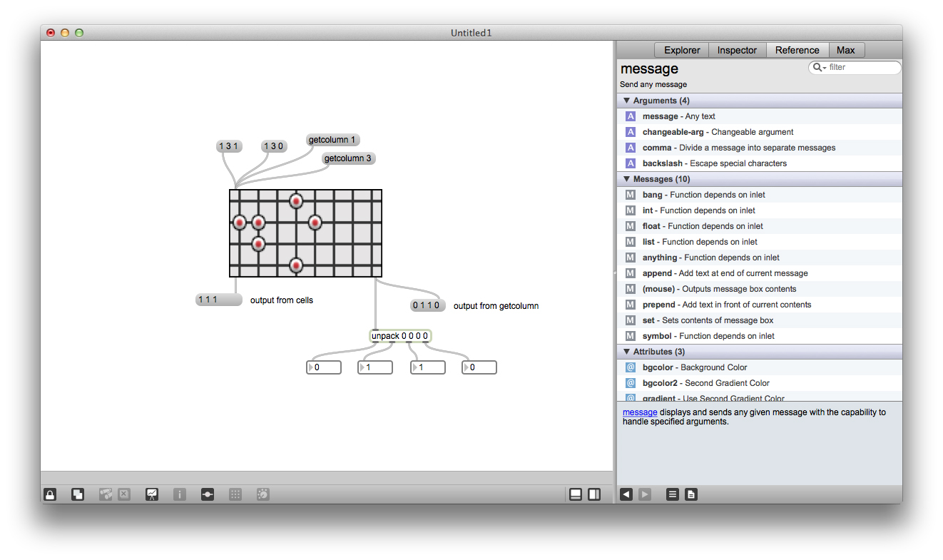943x560 pixels.
Task: Click the @ icon beside bgcolor
Action: coord(631,367)
